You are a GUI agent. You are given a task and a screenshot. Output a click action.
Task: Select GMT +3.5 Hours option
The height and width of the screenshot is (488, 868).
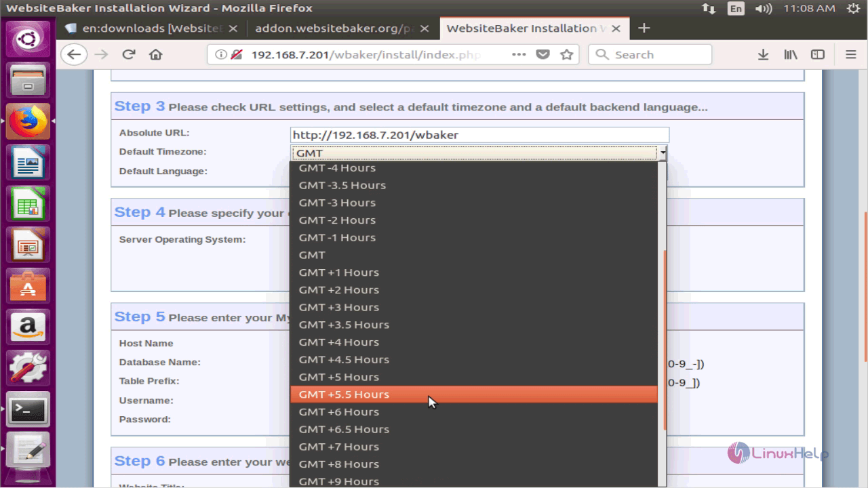pyautogui.click(x=473, y=325)
